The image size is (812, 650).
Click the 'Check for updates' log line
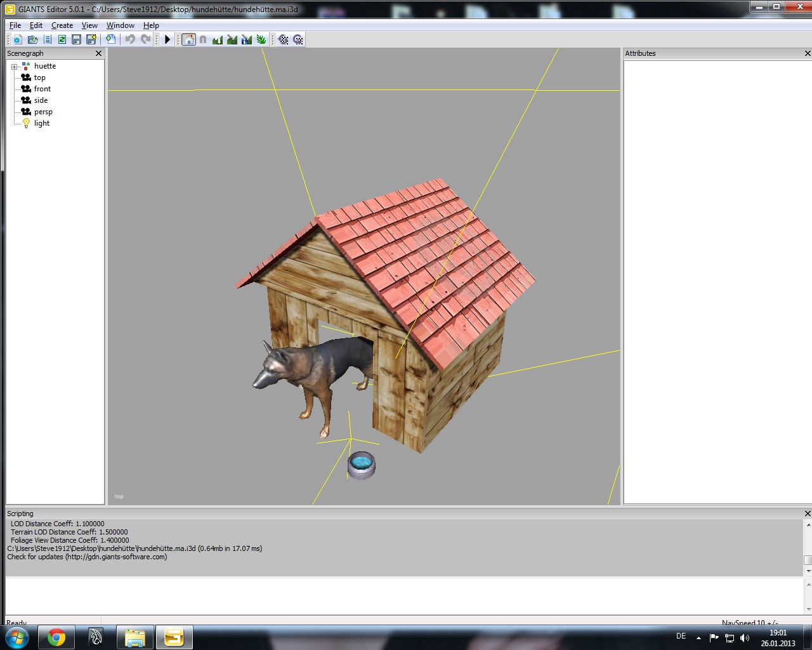88,557
